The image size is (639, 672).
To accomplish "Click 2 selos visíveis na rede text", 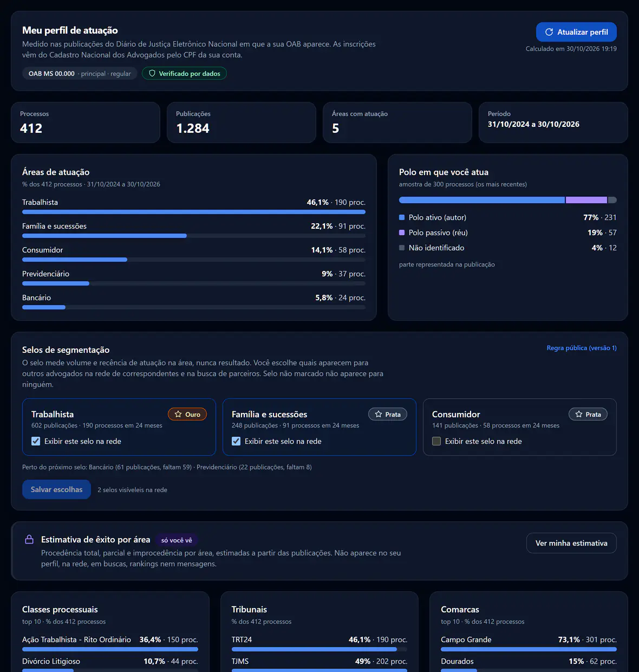I will (132, 490).
